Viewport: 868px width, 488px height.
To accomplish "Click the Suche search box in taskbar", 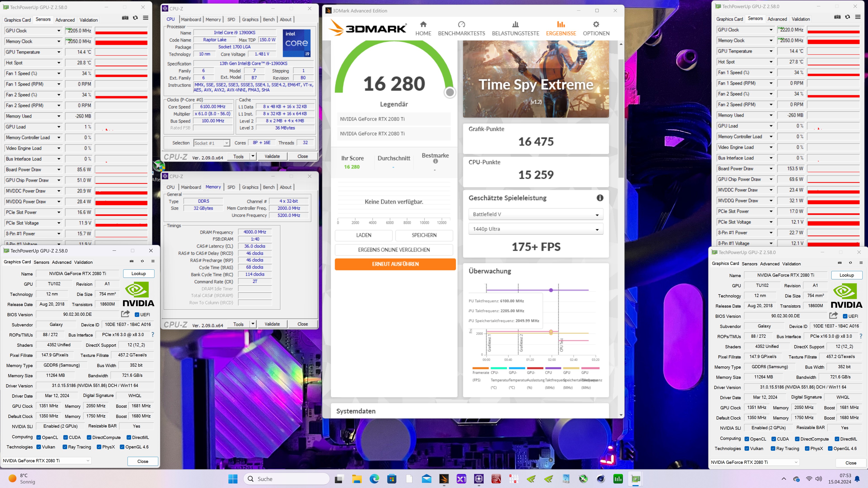I will click(286, 479).
